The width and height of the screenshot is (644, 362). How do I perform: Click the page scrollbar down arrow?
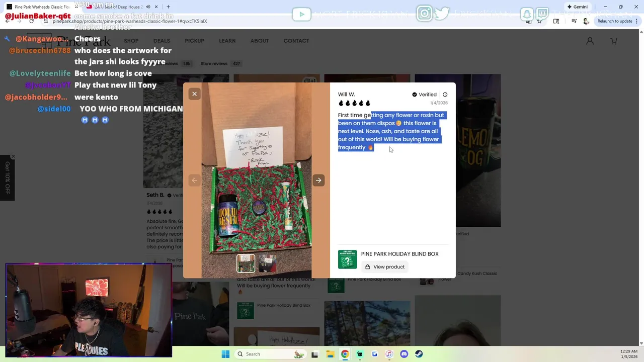pos(640,343)
